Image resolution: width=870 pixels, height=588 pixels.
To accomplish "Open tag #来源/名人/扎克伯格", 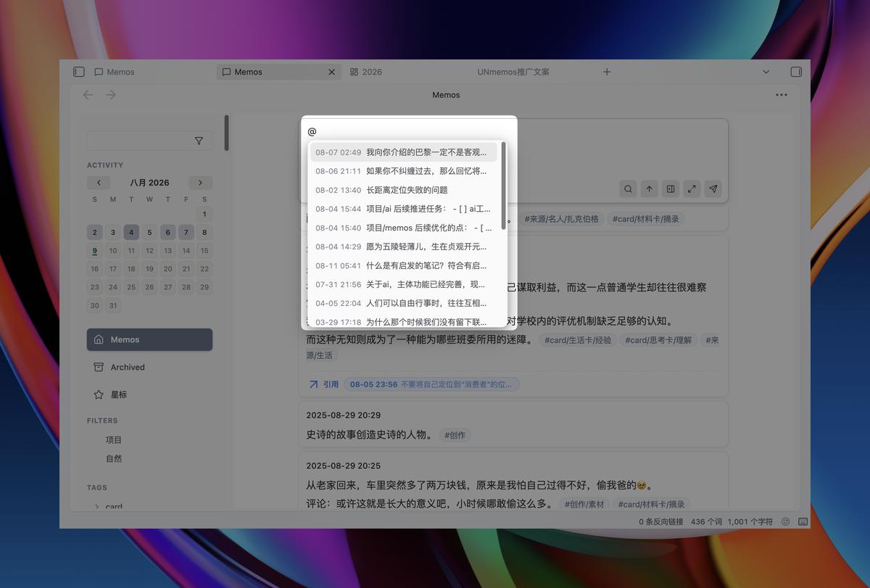I will [561, 219].
